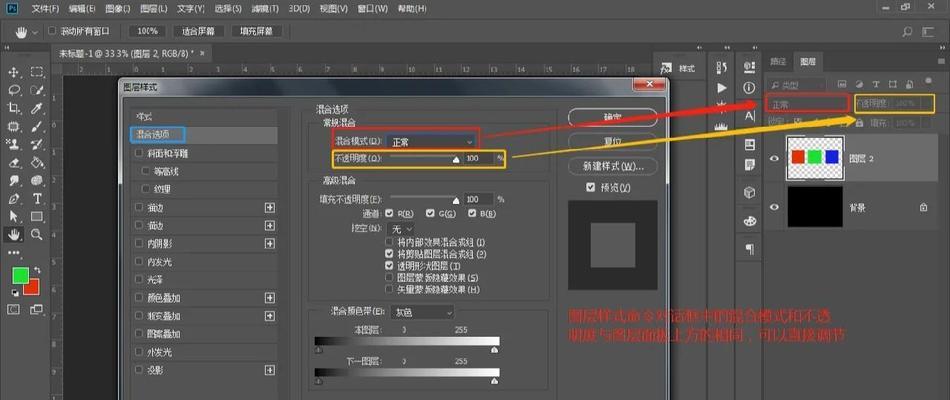Open the three-dot extra tools button
This screenshot has width=950, height=400.
13,252
